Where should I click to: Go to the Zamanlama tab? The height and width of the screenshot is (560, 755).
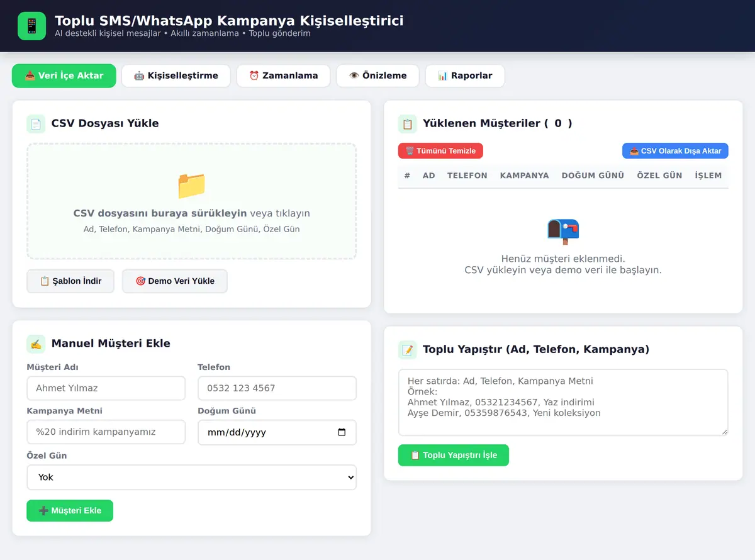(283, 76)
